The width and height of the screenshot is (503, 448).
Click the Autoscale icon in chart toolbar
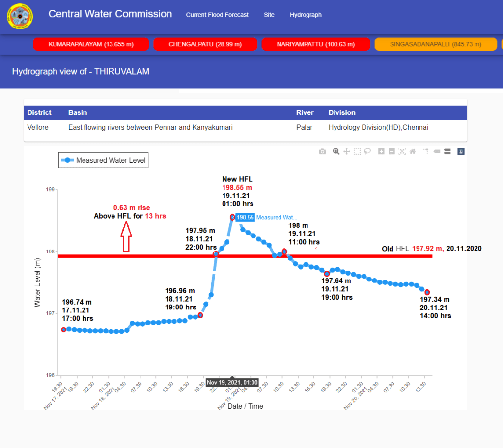pos(402,151)
